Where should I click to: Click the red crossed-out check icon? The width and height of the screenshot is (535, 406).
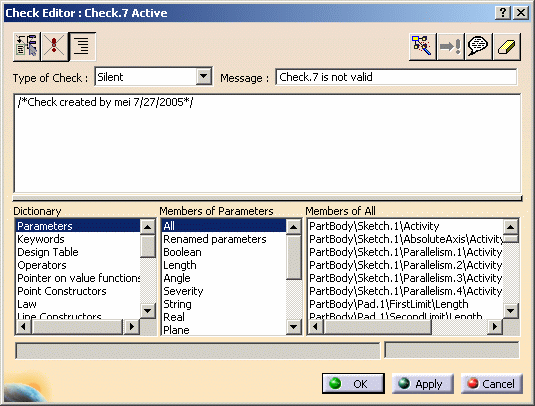54,46
